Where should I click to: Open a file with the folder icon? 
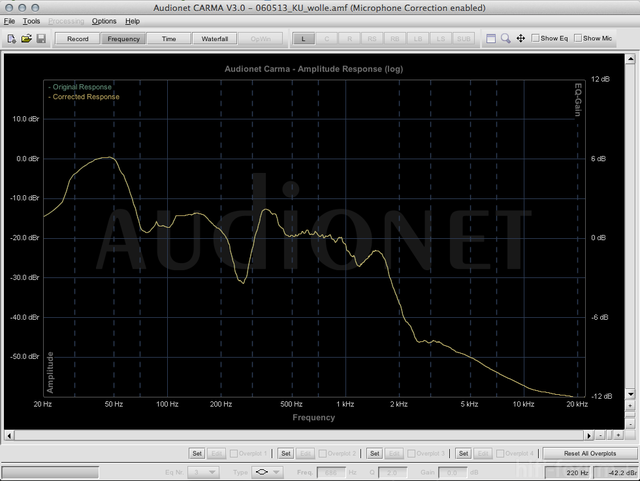pos(26,38)
